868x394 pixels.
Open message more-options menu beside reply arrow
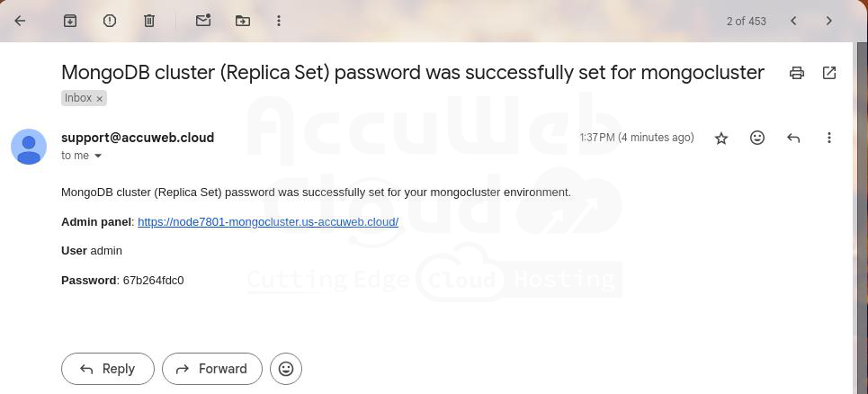click(x=829, y=138)
